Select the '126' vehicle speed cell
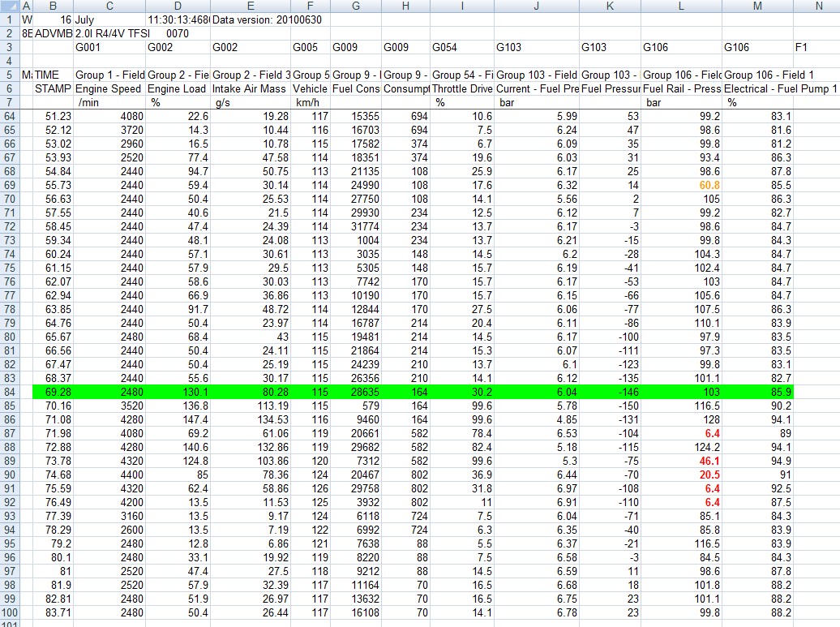 [x=311, y=489]
